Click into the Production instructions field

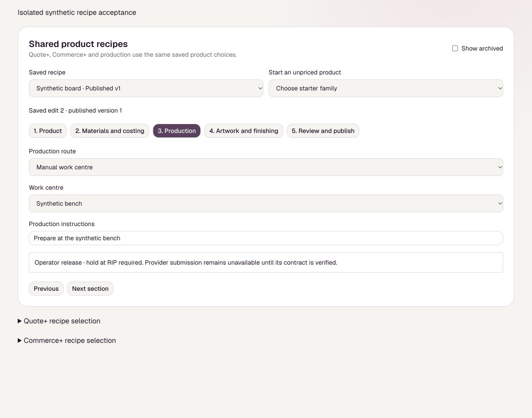click(x=266, y=238)
